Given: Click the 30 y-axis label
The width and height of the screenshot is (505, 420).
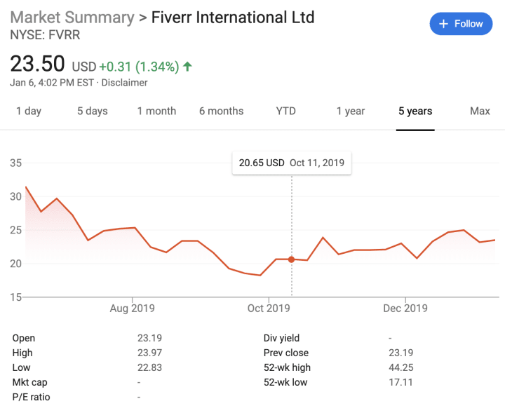Looking at the screenshot, I should click(x=15, y=196).
